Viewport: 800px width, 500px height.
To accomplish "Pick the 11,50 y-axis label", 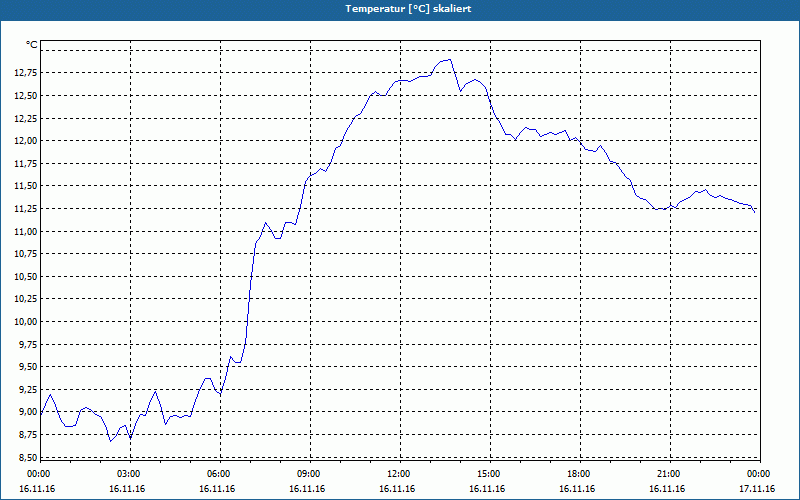I will 26,186.
